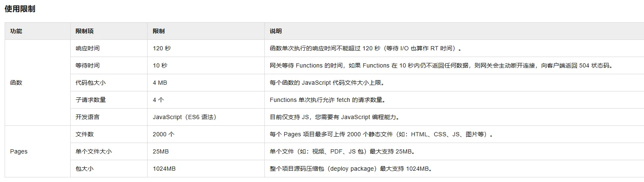
Task: Click the 文件数 limit item cell
Action: tap(84, 134)
